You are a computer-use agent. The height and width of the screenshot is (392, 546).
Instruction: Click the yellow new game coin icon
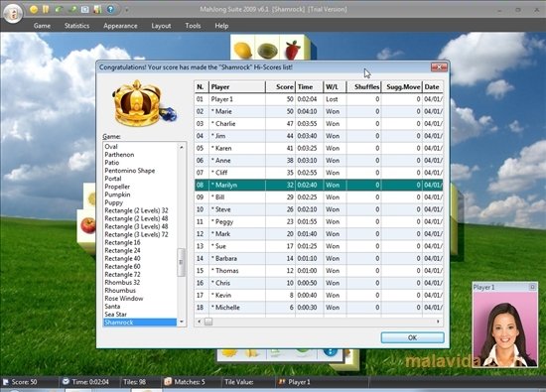point(34,9)
